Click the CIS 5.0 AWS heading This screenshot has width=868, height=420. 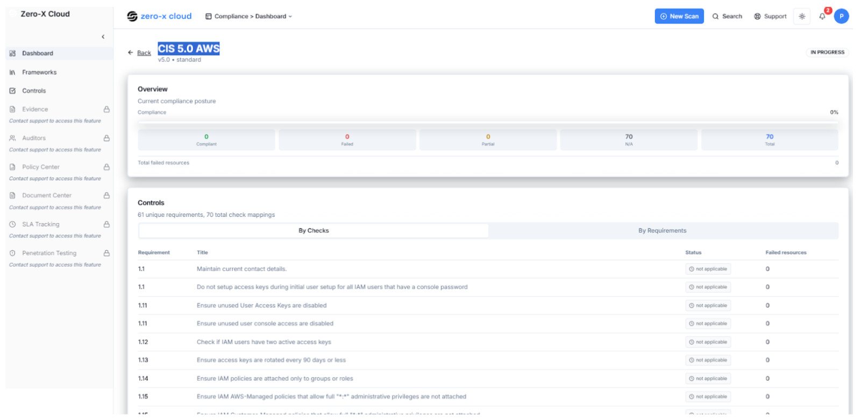click(x=189, y=48)
